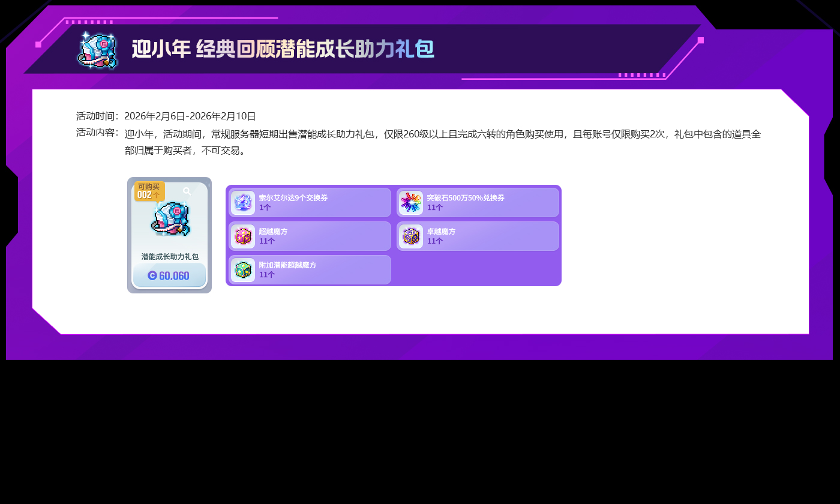Click the coin icon beside 60,060
This screenshot has height=504, width=840.
pos(152,275)
